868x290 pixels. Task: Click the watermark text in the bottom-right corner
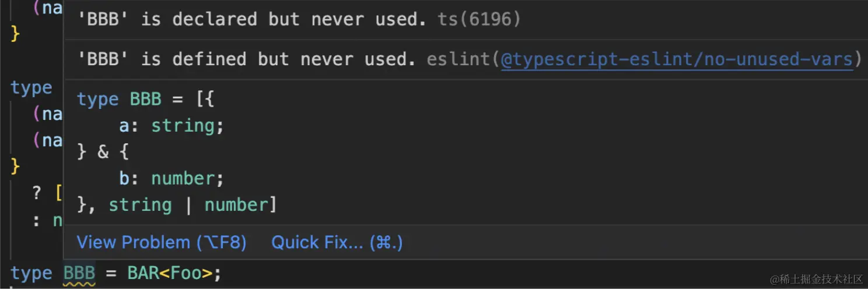coord(816,280)
